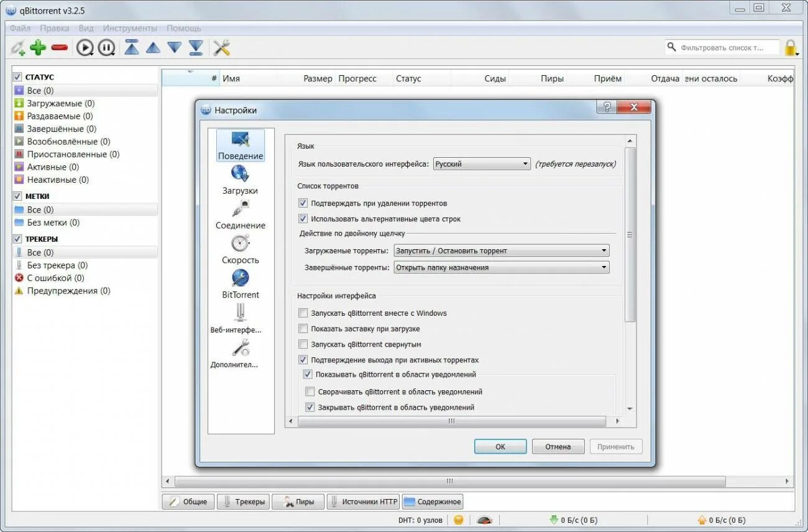The height and width of the screenshot is (532, 808).
Task: Switch to the Общие bottom tab
Action: click(x=188, y=502)
